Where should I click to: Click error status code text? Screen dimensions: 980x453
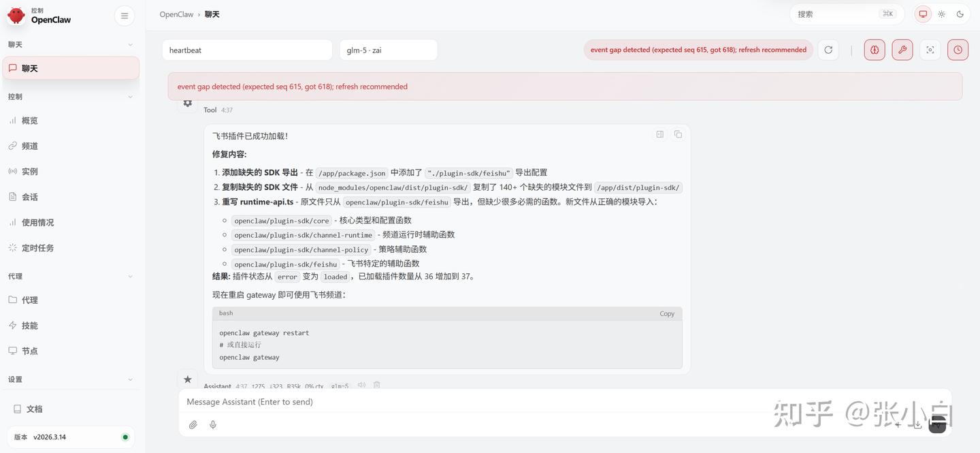pyautogui.click(x=287, y=277)
